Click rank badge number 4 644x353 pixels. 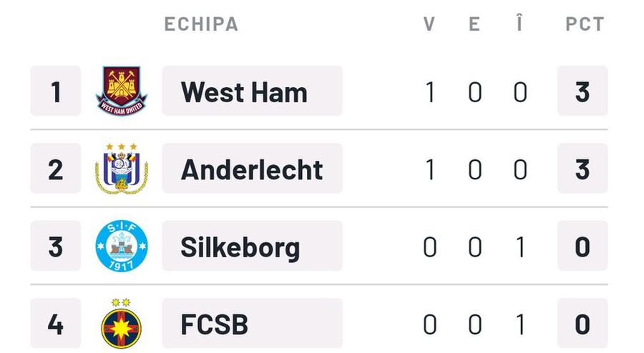56,323
